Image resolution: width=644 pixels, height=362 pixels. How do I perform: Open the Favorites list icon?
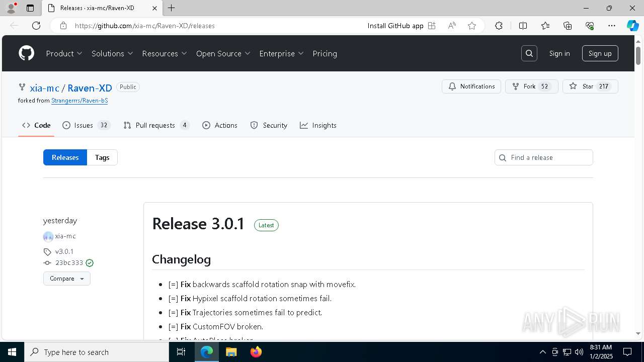point(545,26)
